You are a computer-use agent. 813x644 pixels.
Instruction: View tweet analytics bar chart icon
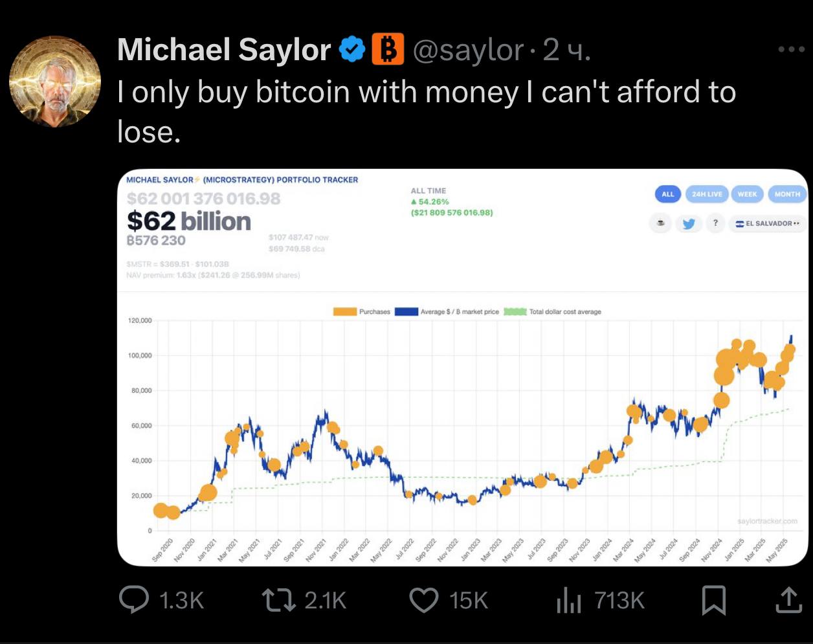[569, 600]
